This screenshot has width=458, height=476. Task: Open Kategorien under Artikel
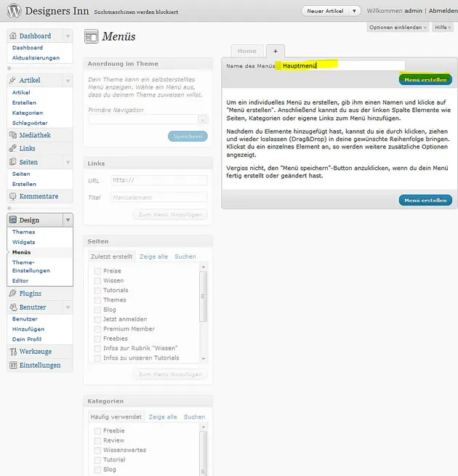click(x=28, y=113)
